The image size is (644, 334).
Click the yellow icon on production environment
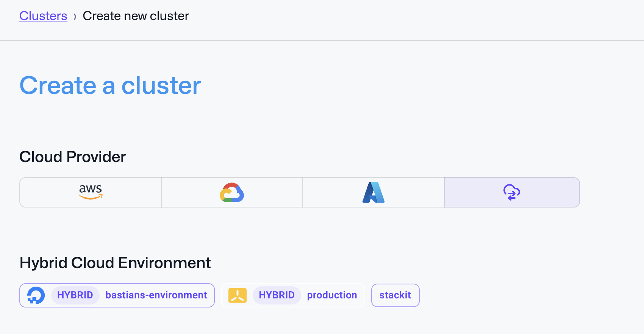pos(238,295)
